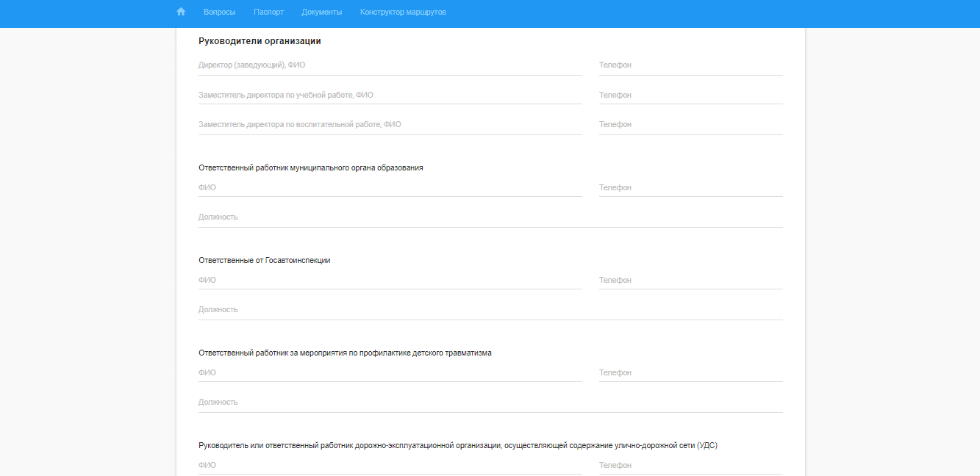Image resolution: width=980 pixels, height=476 pixels.
Task: Click ФИО field under Госавтоинспекции section
Action: pos(390,281)
